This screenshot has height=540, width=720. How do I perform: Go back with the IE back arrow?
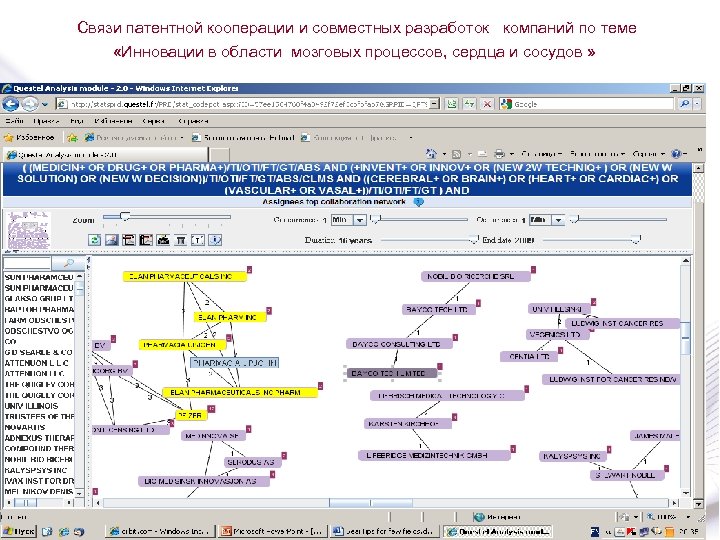[x=11, y=104]
